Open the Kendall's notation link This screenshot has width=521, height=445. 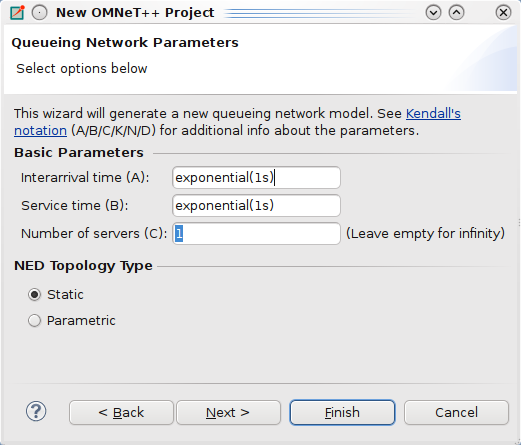click(433, 114)
